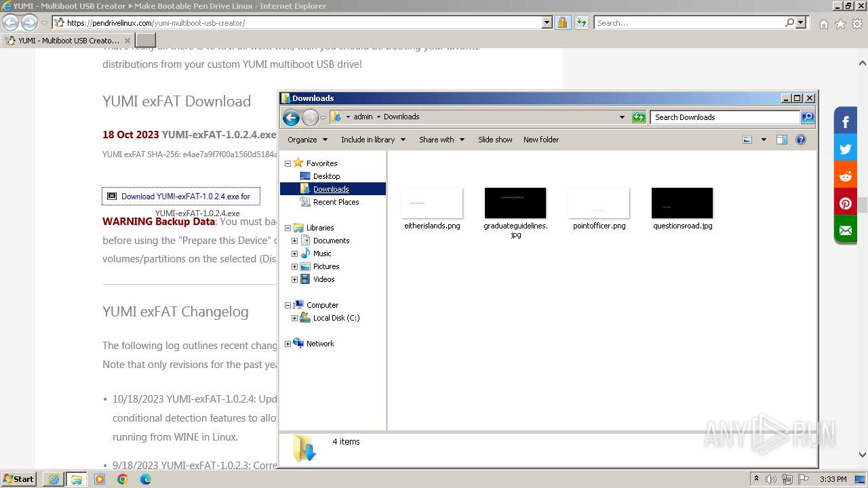Click Back button in Downloads window
The width and height of the screenshot is (868, 488).
291,117
